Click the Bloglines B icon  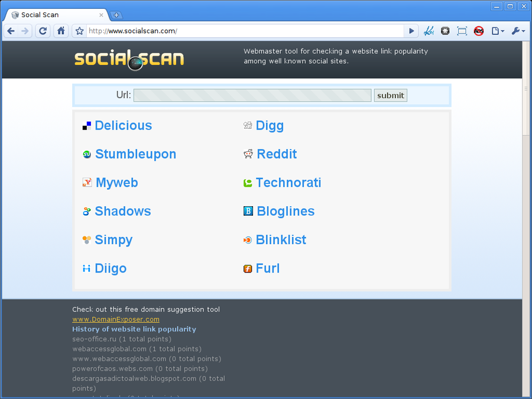(x=248, y=211)
